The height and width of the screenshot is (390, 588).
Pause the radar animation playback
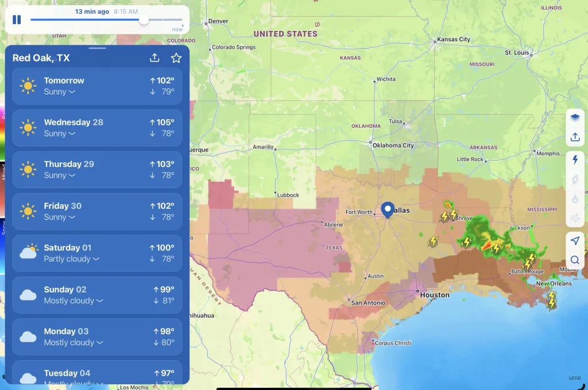click(x=17, y=19)
